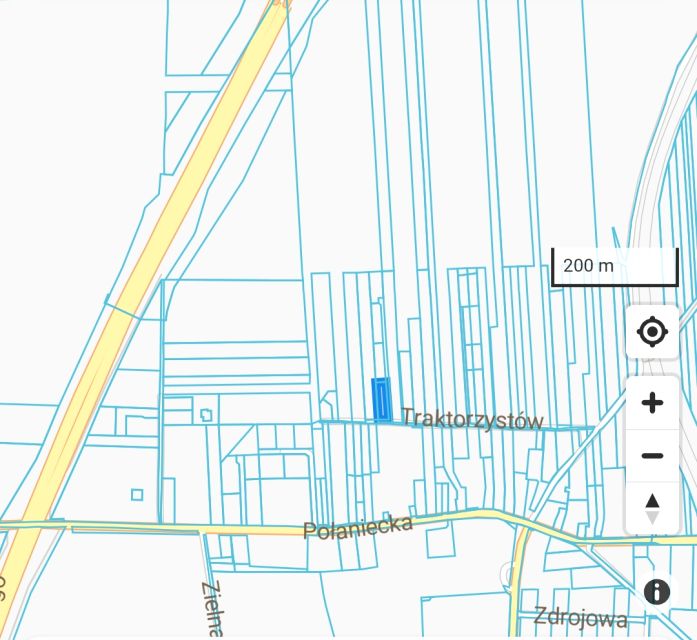Reset map orientation with the compass arrow
Image resolution: width=697 pixels, height=640 pixels.
coord(652,508)
